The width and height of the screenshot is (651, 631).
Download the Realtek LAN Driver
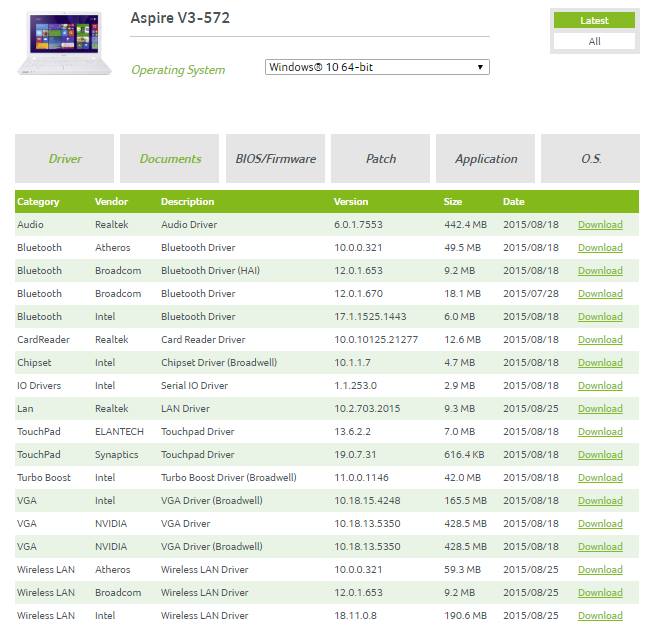point(600,409)
